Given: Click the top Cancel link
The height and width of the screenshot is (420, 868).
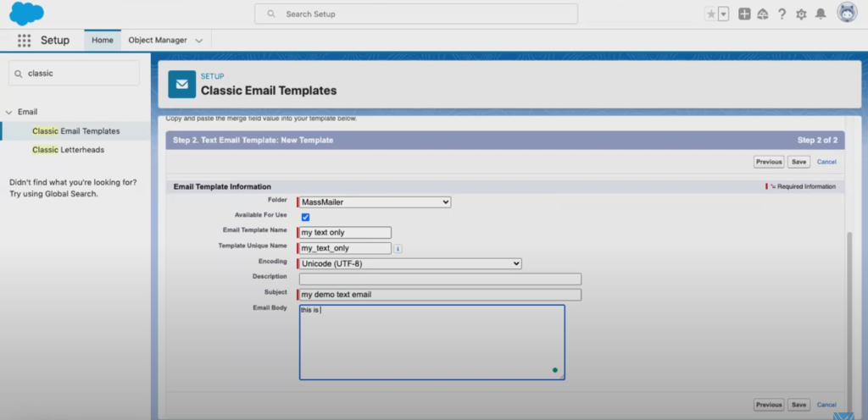Looking at the screenshot, I should [x=826, y=162].
